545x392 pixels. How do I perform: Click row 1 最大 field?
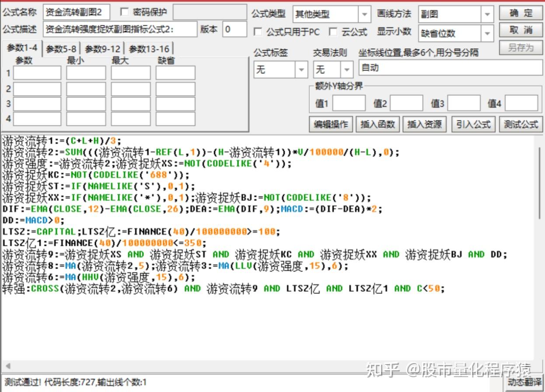coord(131,73)
